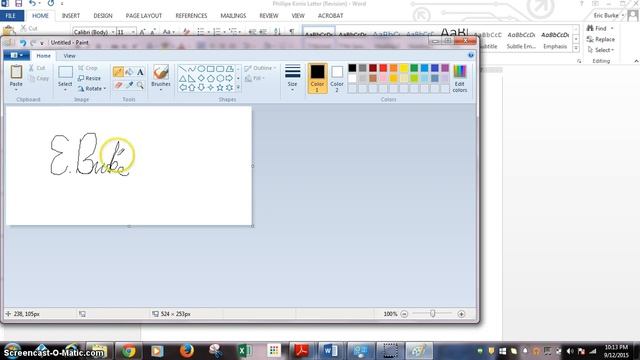The height and width of the screenshot is (360, 640).
Task: Choose the Fill with color bucket tool
Action: tap(129, 72)
